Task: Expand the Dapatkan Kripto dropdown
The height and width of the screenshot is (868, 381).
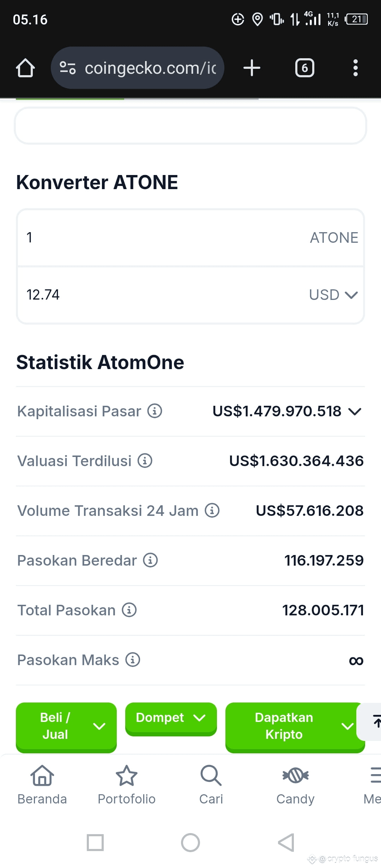Action: pos(295,726)
